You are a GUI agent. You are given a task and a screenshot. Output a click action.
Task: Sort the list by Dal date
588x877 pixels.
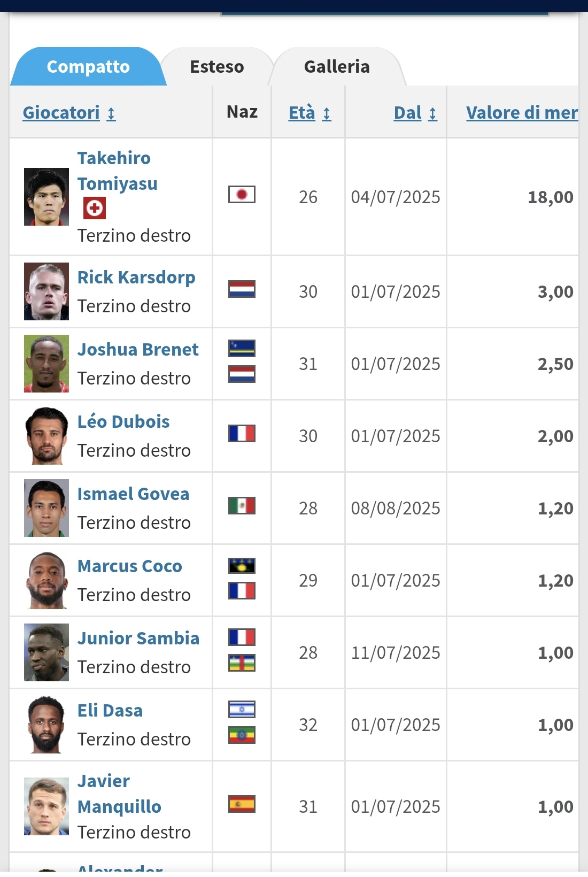(x=415, y=113)
